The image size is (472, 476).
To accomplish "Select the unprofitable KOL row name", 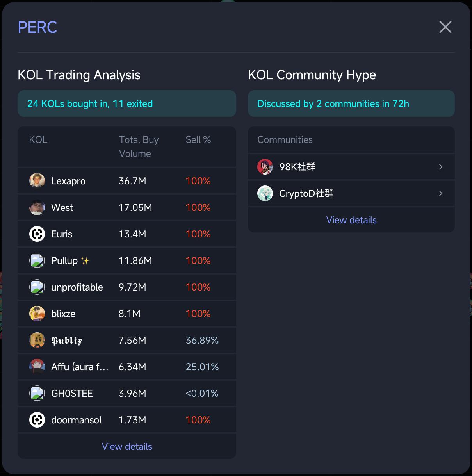I will pos(77,287).
